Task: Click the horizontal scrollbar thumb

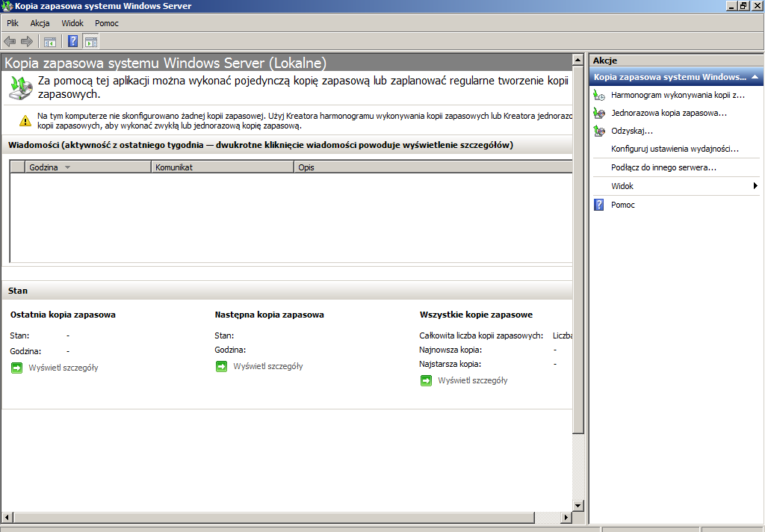Action: point(273,517)
